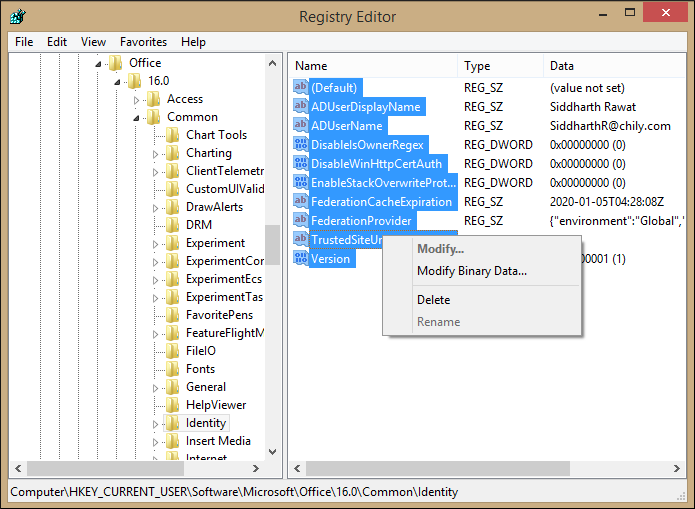Collapse the 16.0 tree node
695x509 pixels.
117,82
